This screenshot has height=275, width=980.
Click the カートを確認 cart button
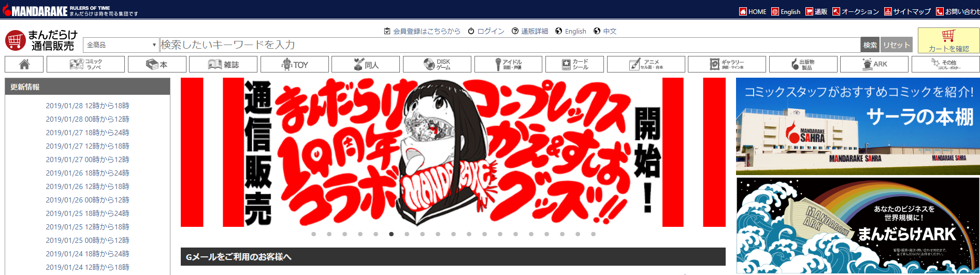[x=948, y=40]
